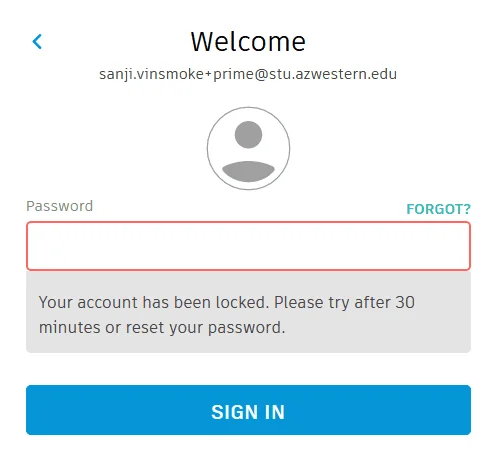Image resolution: width=486 pixels, height=454 pixels.
Task: Open the FORGOT? password link
Action: [438, 209]
